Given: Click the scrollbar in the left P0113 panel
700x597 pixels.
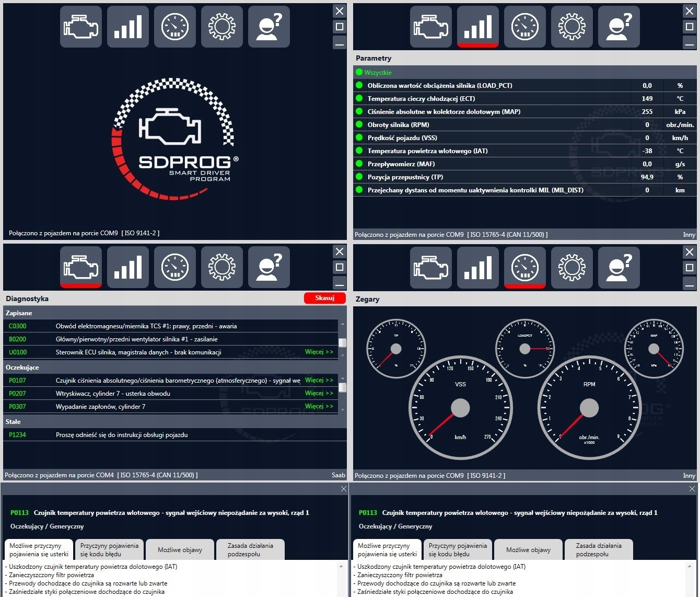Looking at the screenshot, I should coord(341,579).
